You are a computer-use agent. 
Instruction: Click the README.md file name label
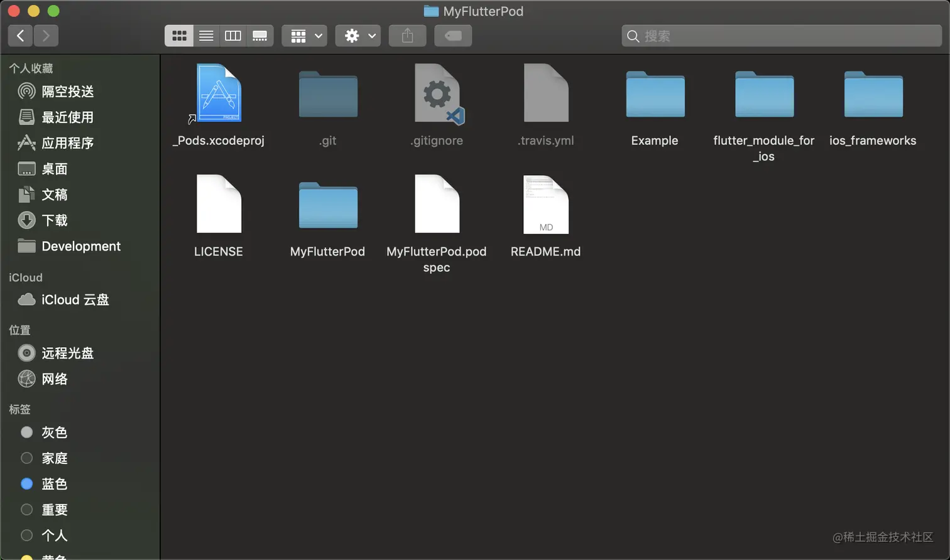[546, 252]
